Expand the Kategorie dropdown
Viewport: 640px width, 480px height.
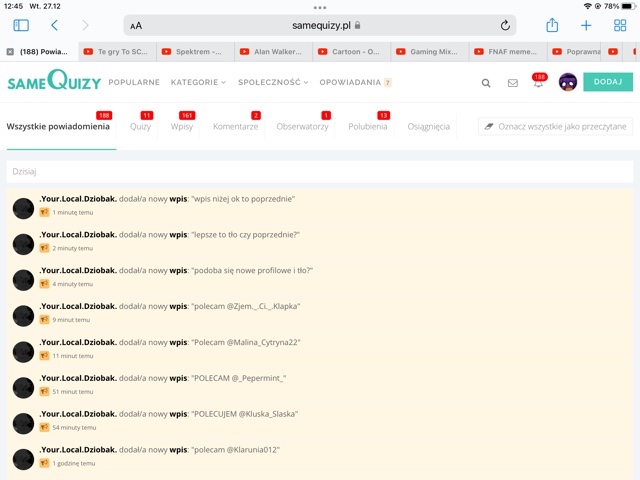pyautogui.click(x=198, y=82)
